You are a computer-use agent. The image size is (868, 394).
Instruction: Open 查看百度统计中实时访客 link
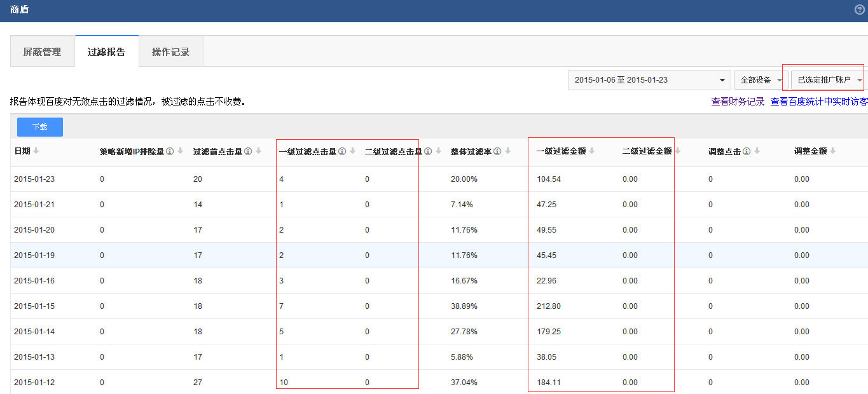point(818,102)
